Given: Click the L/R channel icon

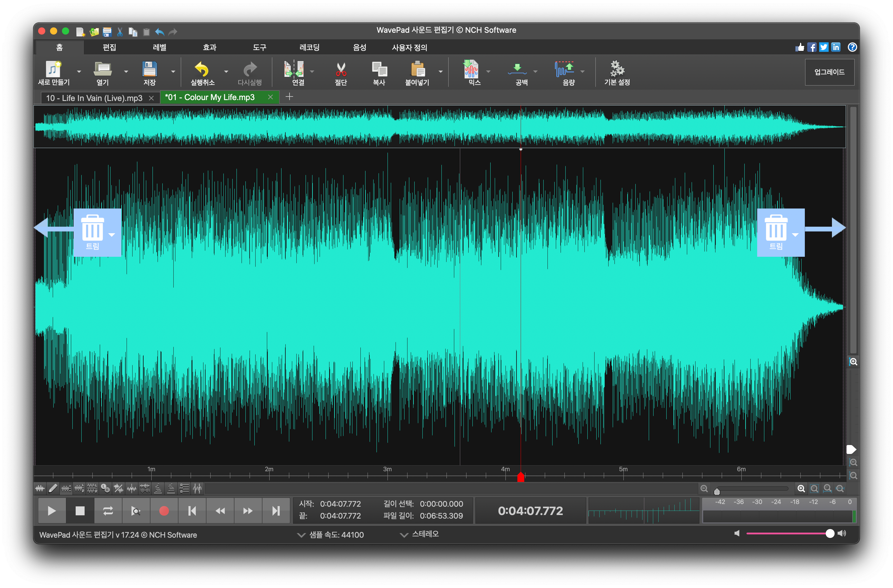Looking at the screenshot, I should (105, 489).
